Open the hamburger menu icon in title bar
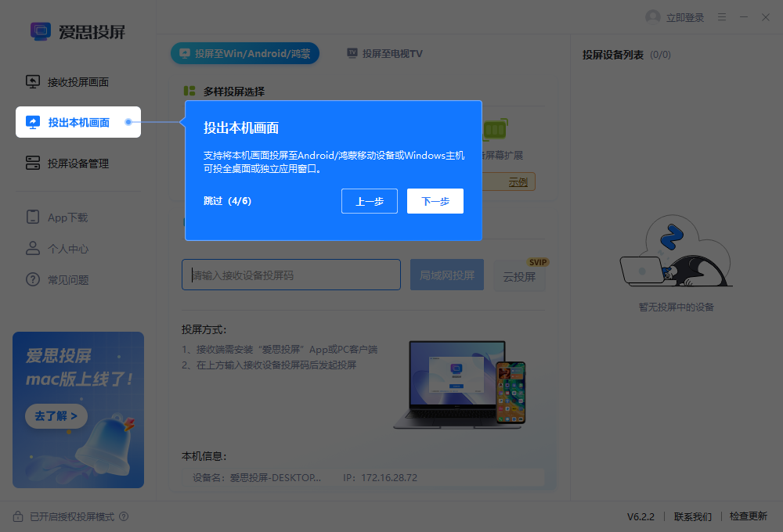 tap(722, 17)
